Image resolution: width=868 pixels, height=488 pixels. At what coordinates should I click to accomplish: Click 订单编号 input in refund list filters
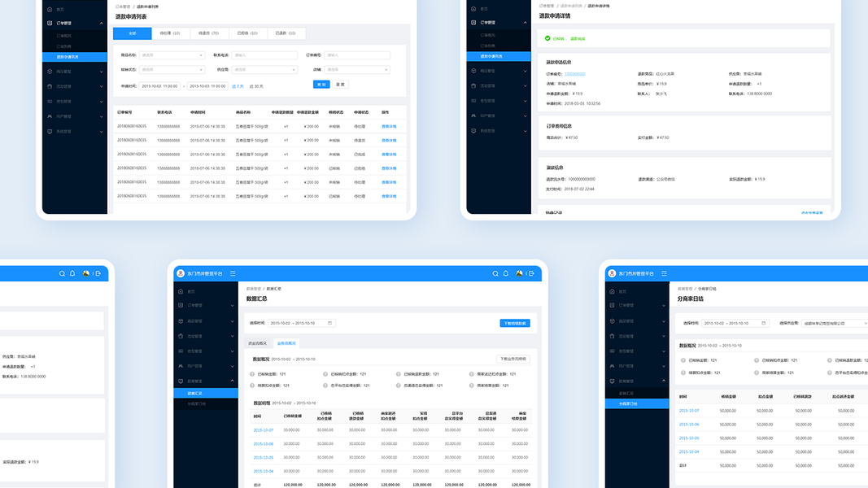coord(357,55)
